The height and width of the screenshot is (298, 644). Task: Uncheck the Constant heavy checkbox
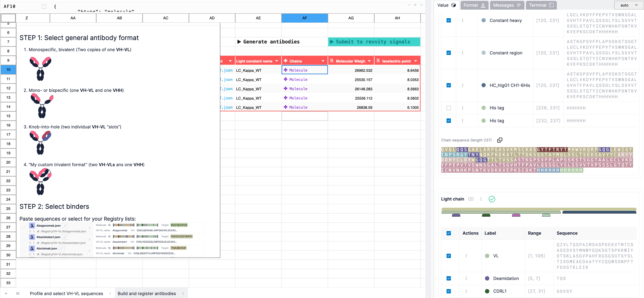[x=448, y=20]
